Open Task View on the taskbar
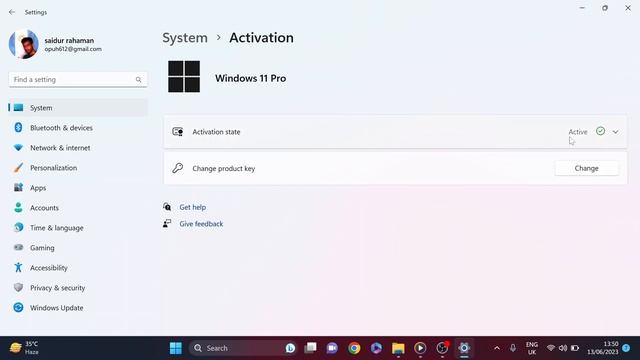 (x=310, y=348)
